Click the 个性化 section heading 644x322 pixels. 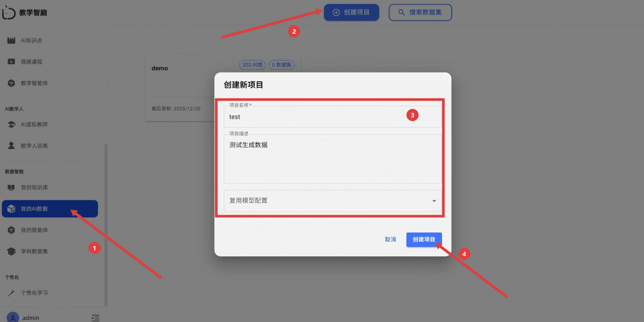[x=12, y=277]
